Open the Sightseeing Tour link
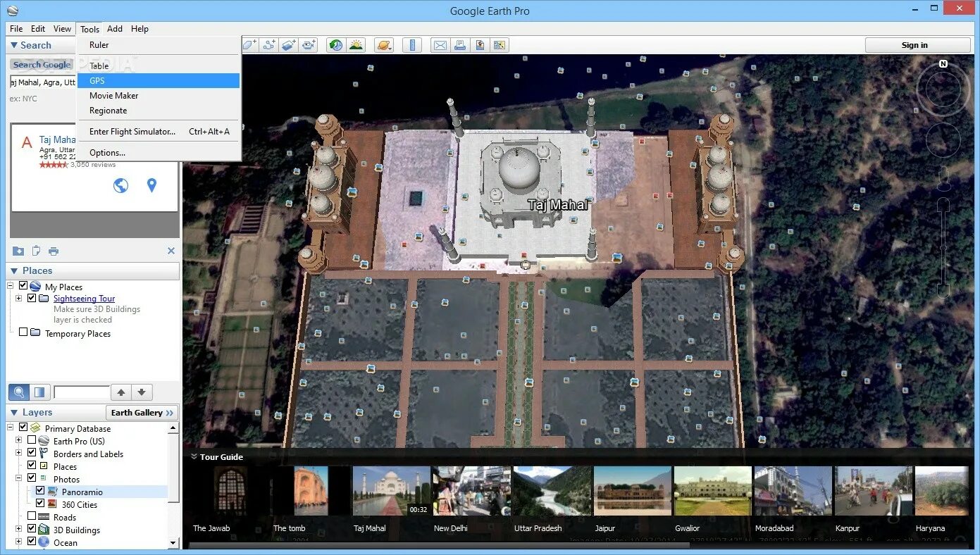Screen dimensions: 980x555 coord(84,299)
